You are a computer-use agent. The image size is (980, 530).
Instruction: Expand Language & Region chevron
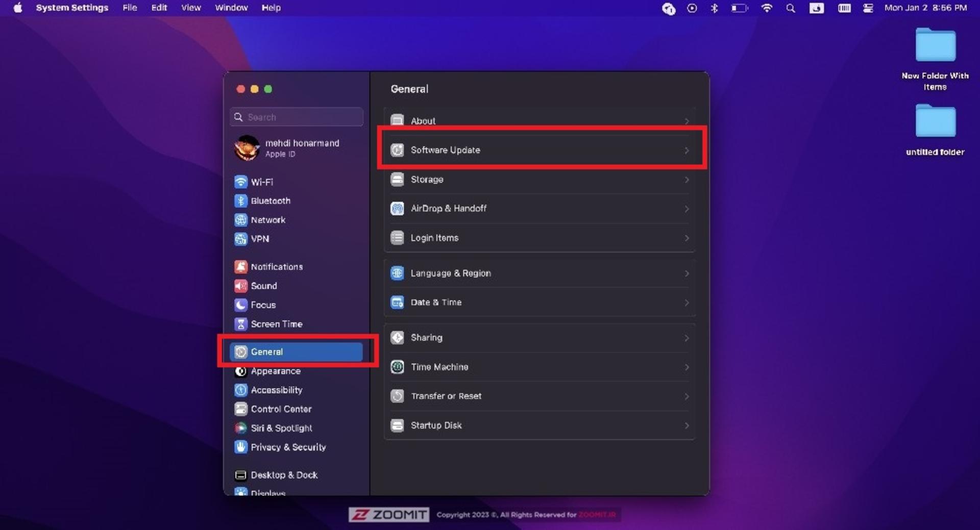(687, 273)
